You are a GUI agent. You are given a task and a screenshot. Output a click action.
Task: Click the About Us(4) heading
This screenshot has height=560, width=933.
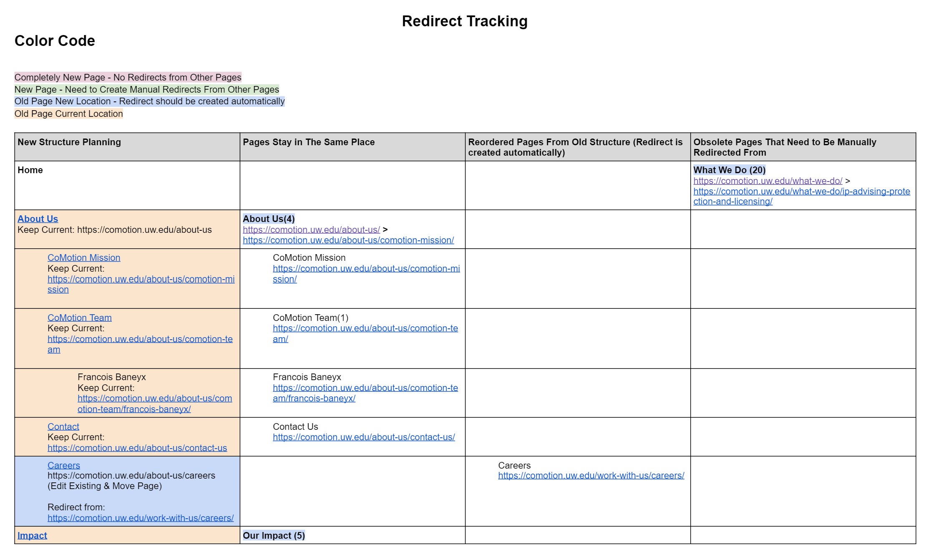[269, 219]
